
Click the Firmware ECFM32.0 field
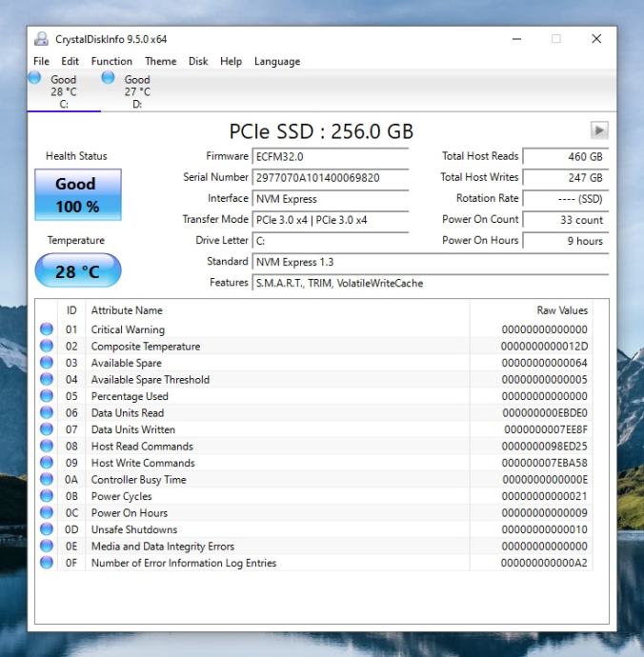pyautogui.click(x=330, y=156)
